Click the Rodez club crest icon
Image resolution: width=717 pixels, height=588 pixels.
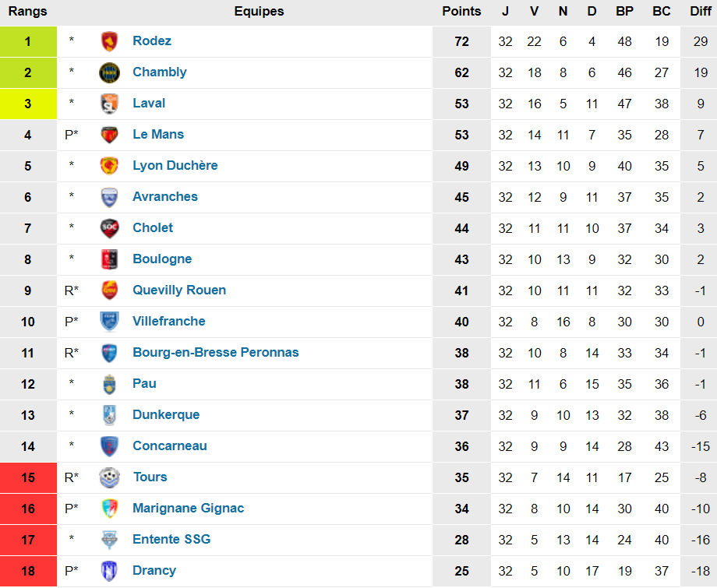(110, 41)
